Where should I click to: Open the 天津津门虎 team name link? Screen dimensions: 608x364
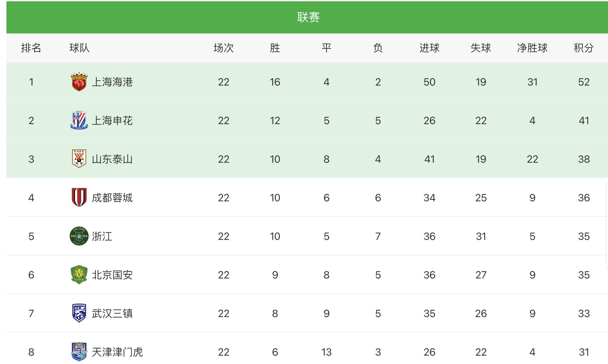point(117,352)
